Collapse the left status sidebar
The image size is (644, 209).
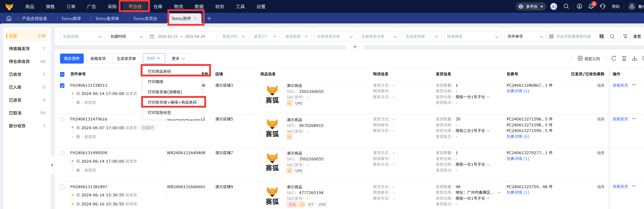point(52,165)
